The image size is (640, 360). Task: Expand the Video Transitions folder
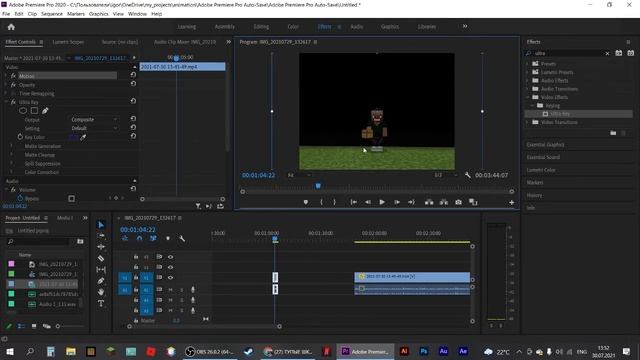[x=527, y=122]
